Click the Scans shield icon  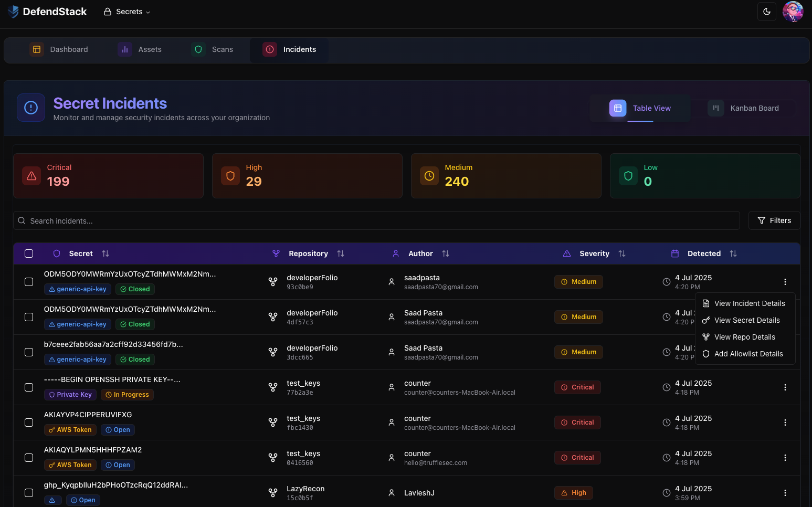point(198,49)
